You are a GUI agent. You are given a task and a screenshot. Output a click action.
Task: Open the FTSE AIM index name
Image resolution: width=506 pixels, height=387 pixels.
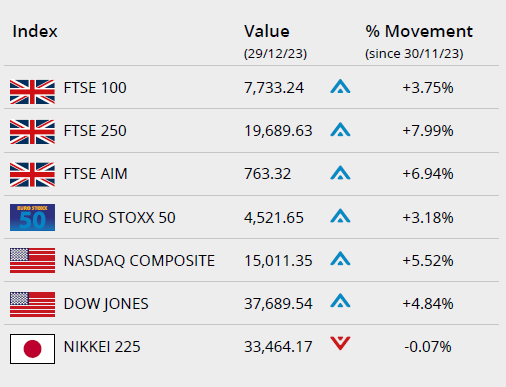click(96, 174)
